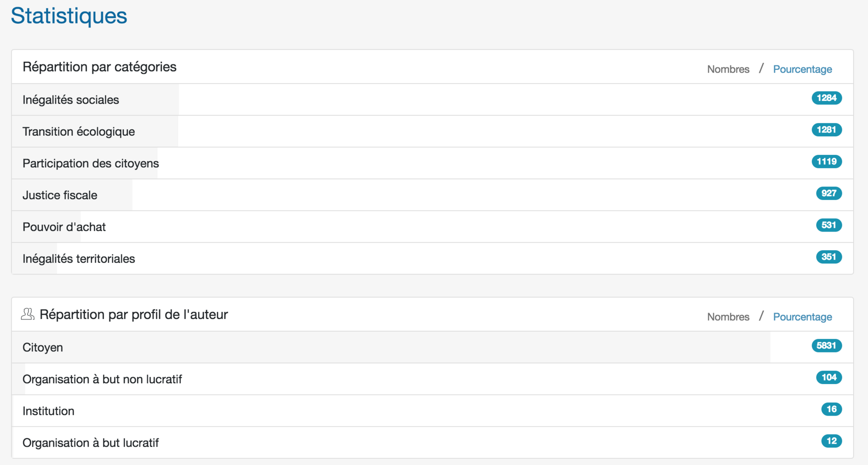Click the 1284 count badge

827,98
